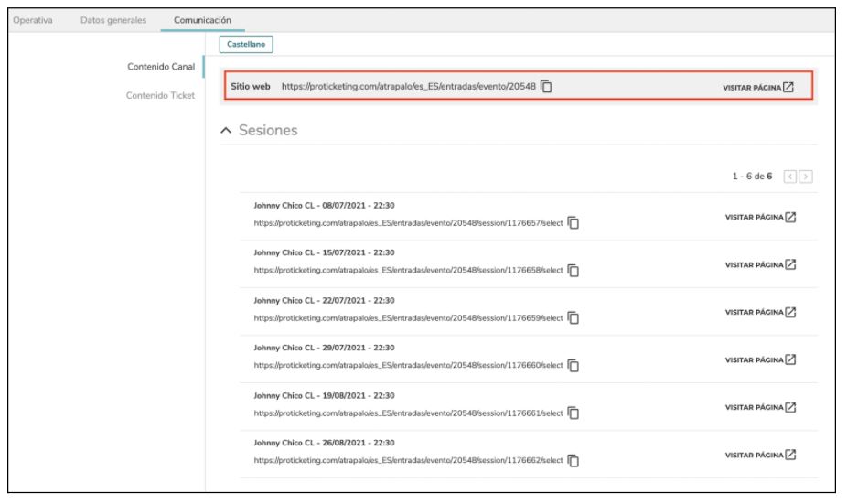This screenshot has height=504, width=847.
Task: Copy URL for session 26/08/2021
Action: coord(574,460)
